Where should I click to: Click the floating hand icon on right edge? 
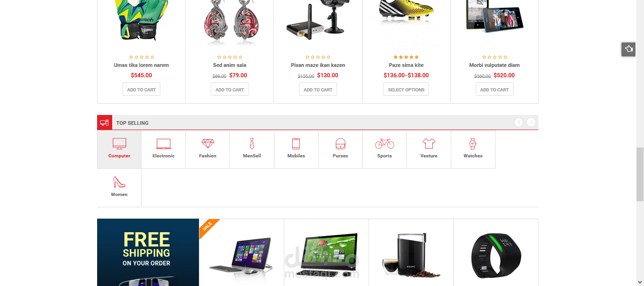628,49
